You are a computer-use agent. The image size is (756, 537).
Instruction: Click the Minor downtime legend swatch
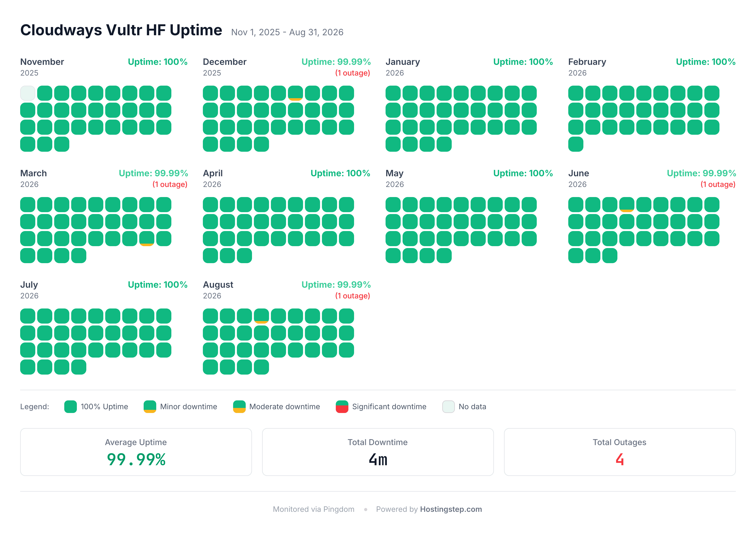[x=150, y=407]
